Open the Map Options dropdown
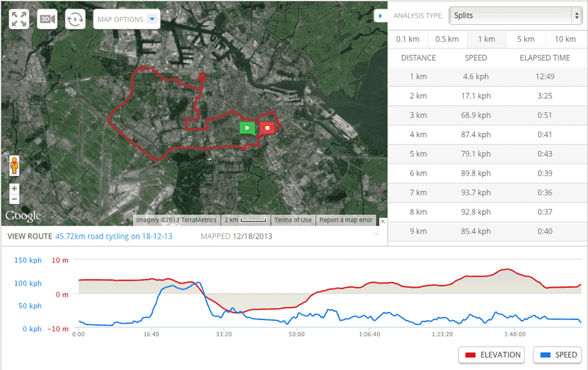The image size is (588, 370). tap(126, 19)
